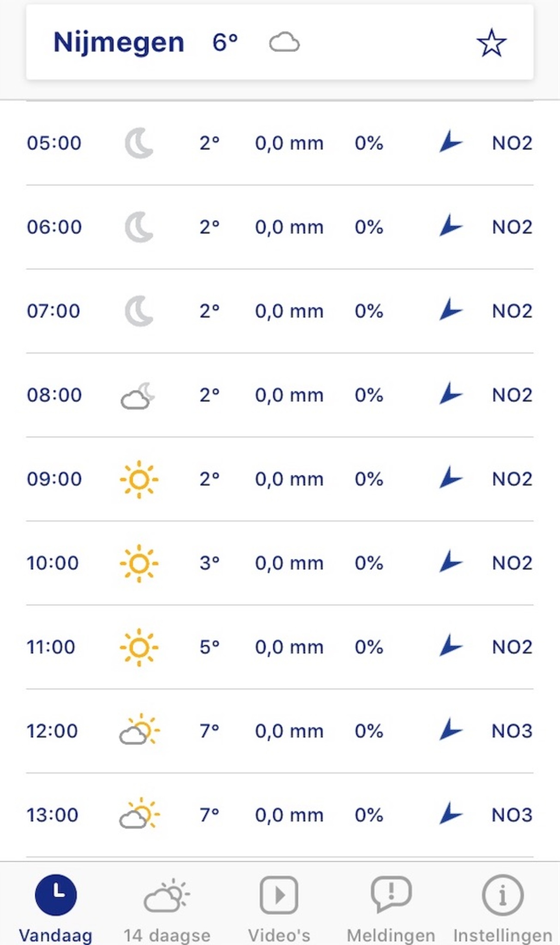Screen dimensions: 560x945
Task: Tap the cloudy moon icon at 08:00
Action: 138,395
